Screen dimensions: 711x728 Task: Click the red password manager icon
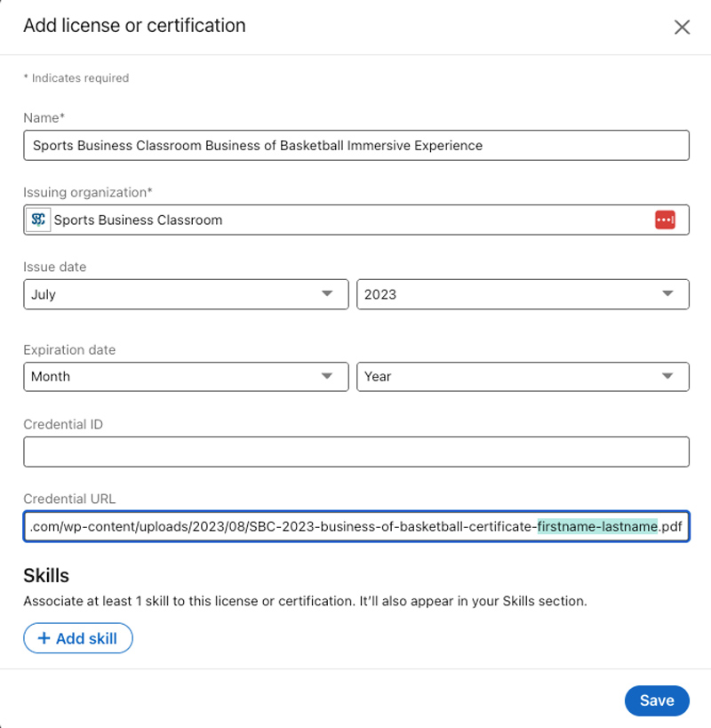coord(665,220)
